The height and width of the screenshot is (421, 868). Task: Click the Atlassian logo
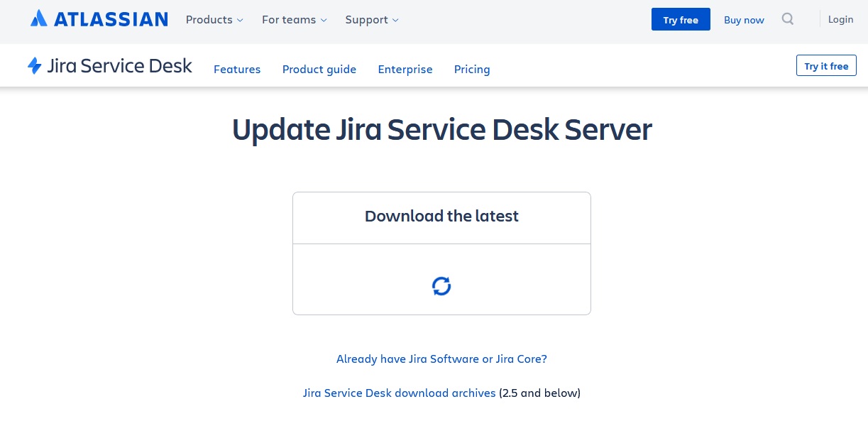click(99, 19)
